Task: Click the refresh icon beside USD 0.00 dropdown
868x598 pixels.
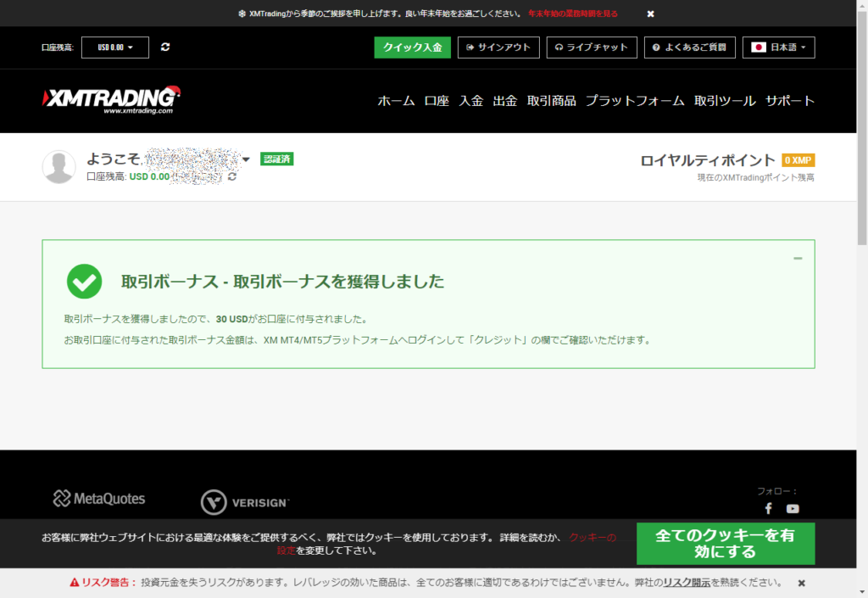Action: 165,47
